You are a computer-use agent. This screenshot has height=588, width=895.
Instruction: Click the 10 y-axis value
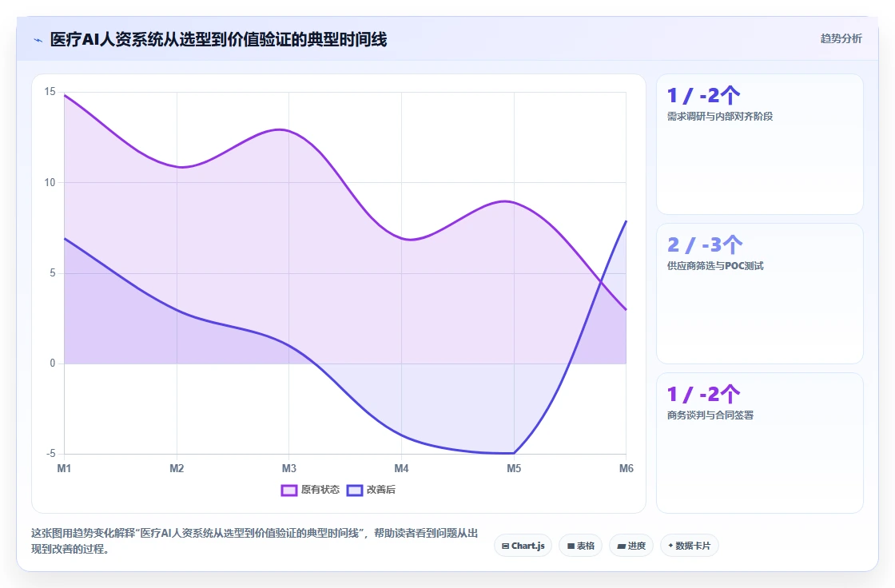pos(50,183)
